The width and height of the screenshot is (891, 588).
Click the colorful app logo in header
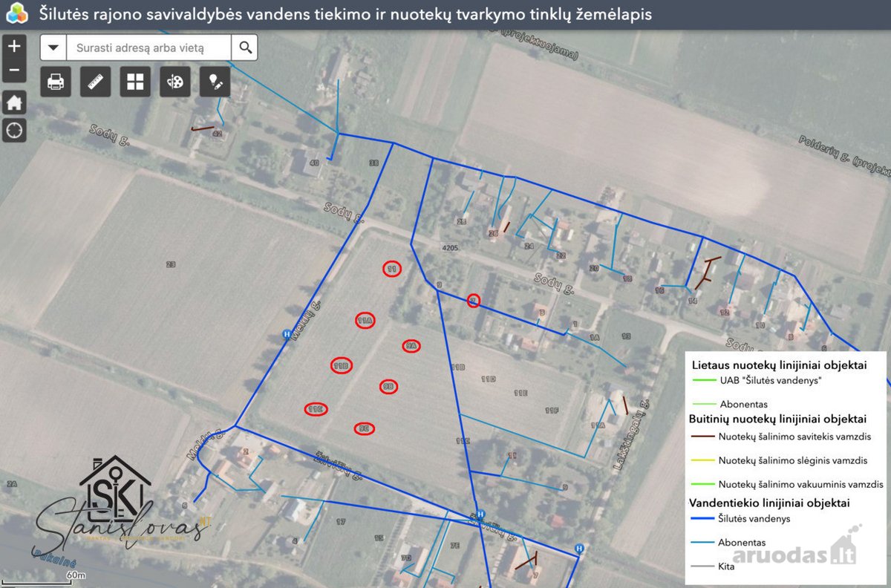pos(16,14)
